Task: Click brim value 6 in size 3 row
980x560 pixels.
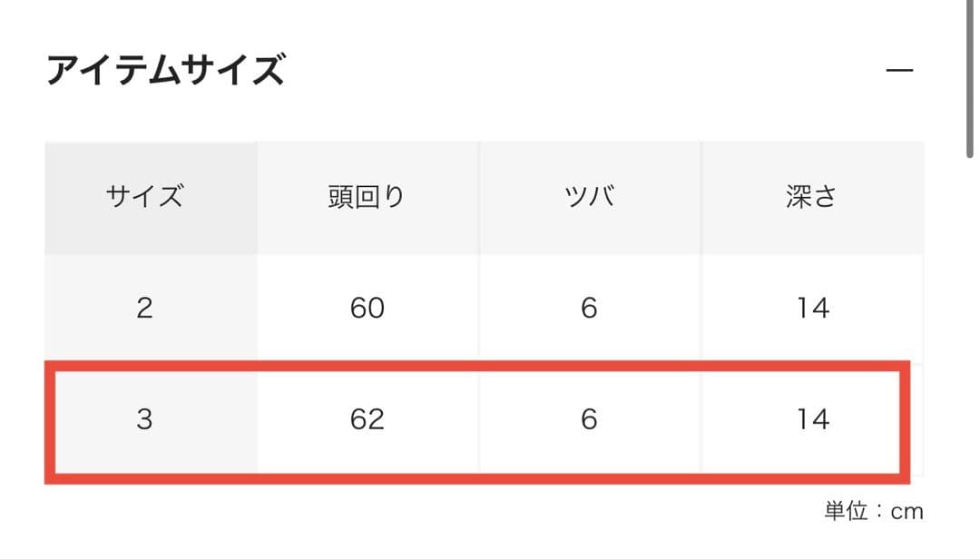Action: (589, 419)
